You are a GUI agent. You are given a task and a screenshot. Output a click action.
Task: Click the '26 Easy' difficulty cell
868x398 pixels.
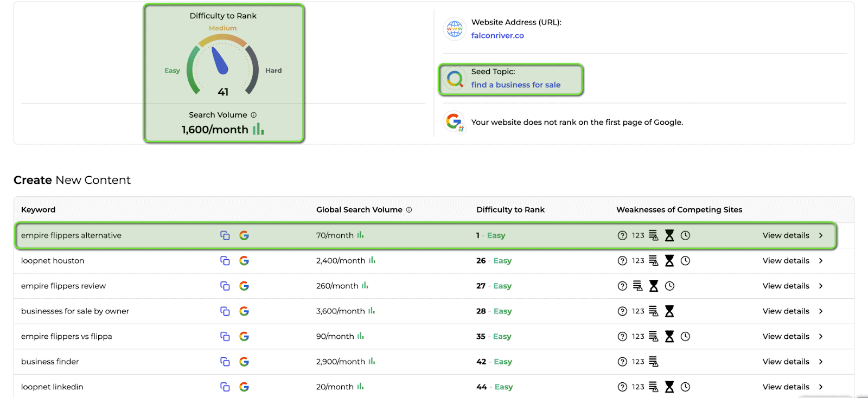(x=494, y=261)
